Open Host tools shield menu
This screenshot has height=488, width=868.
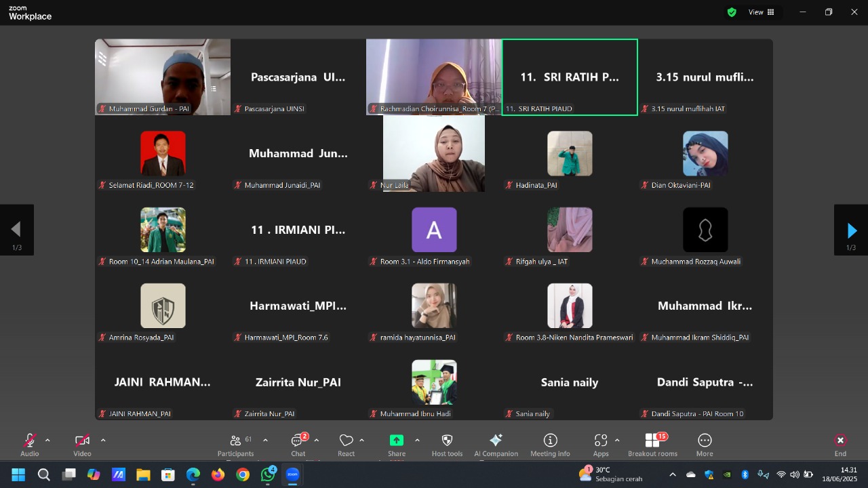click(447, 445)
